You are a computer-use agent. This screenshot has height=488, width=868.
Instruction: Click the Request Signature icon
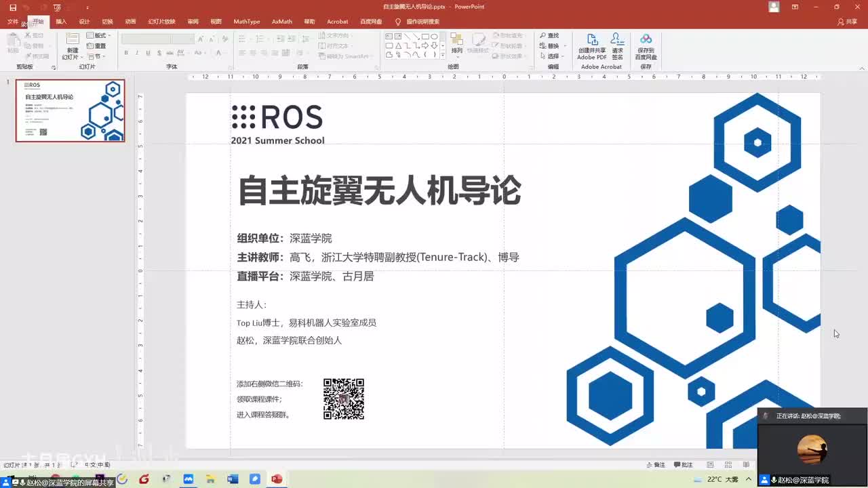pyautogui.click(x=617, y=46)
